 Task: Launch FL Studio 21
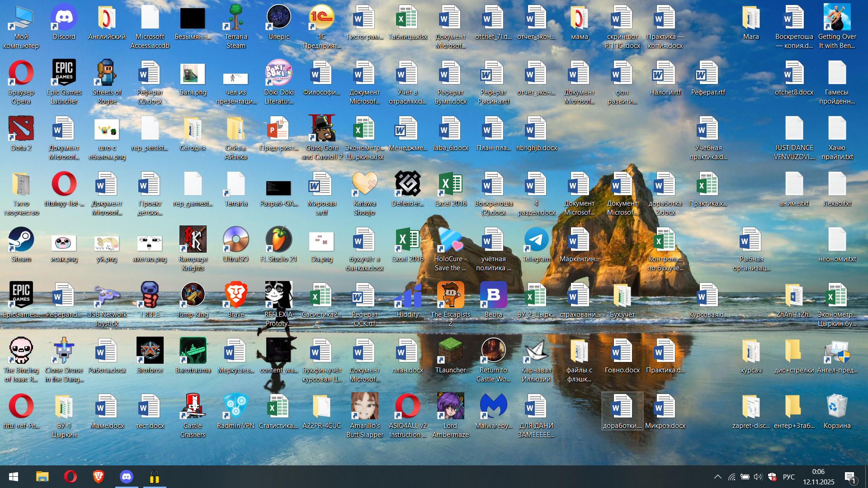tap(279, 245)
